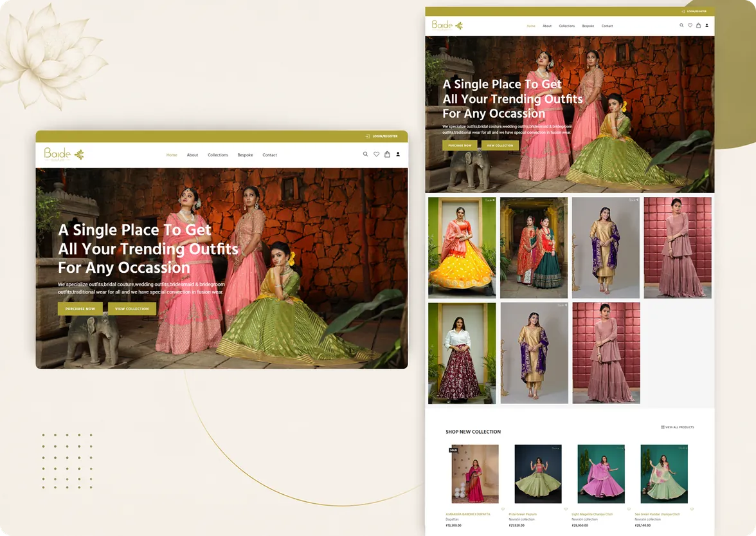
Task: Open the wishlist heart in the small mockup header
Action: [x=377, y=154]
